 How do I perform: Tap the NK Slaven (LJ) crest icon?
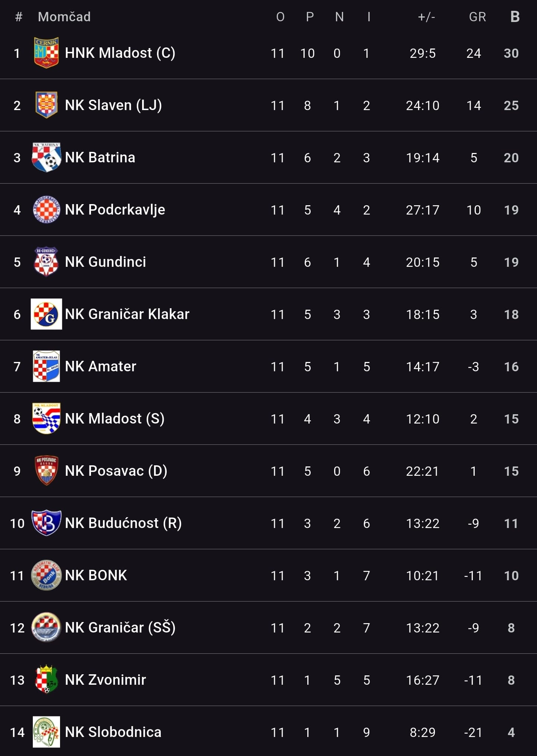coord(46,105)
